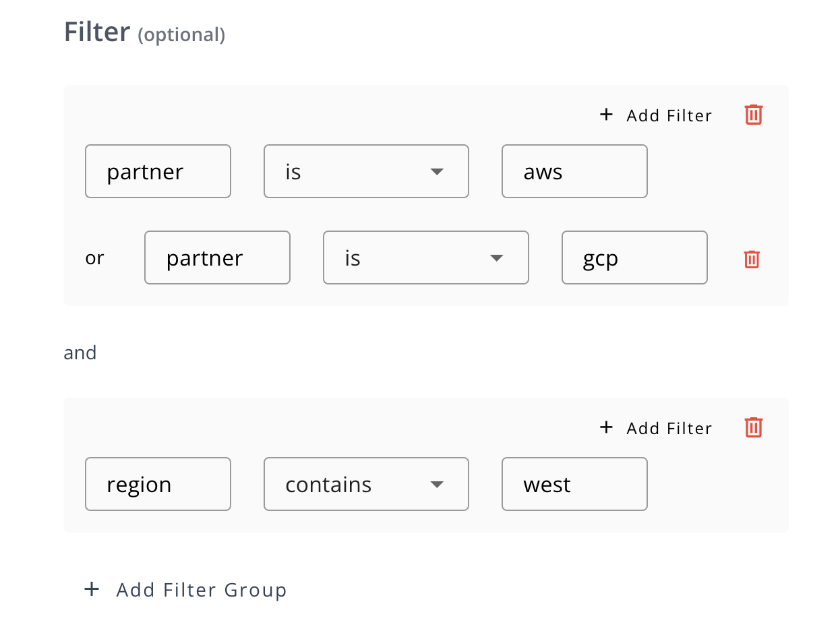Click the plus icon beside Add Filter Group

92,590
